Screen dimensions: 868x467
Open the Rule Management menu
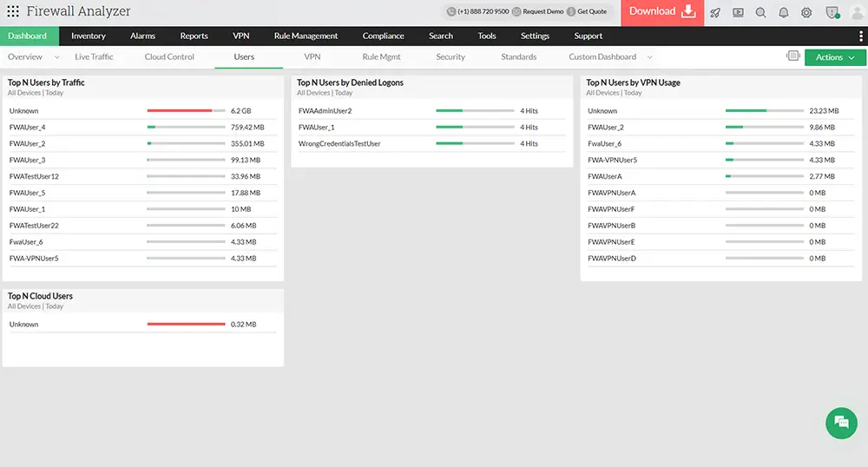(x=306, y=36)
